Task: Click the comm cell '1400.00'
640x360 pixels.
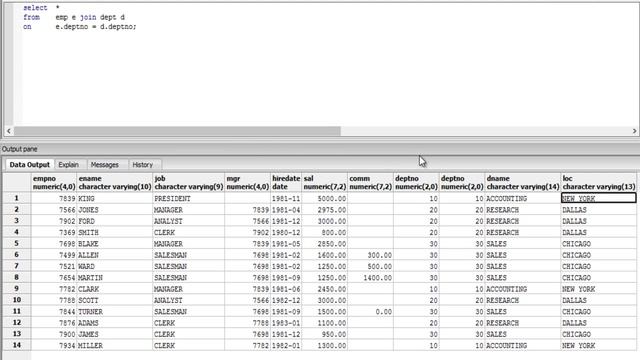Action: (x=371, y=278)
